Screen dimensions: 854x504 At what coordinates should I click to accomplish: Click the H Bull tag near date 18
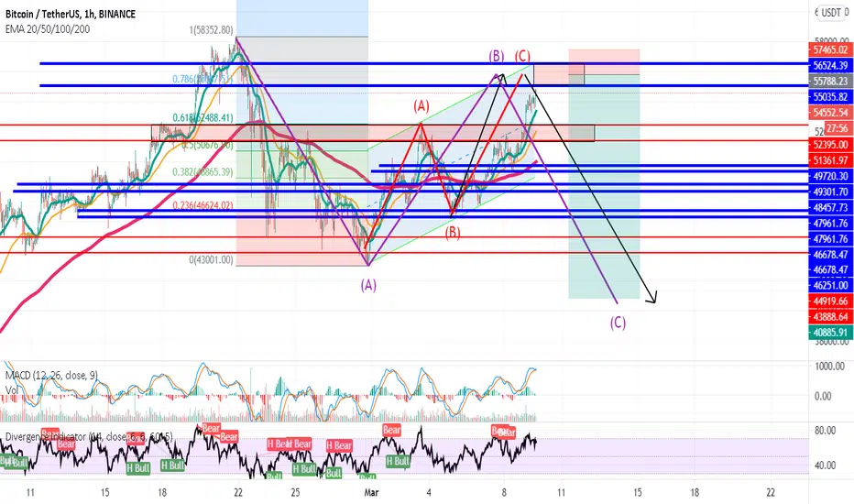pos(172,466)
